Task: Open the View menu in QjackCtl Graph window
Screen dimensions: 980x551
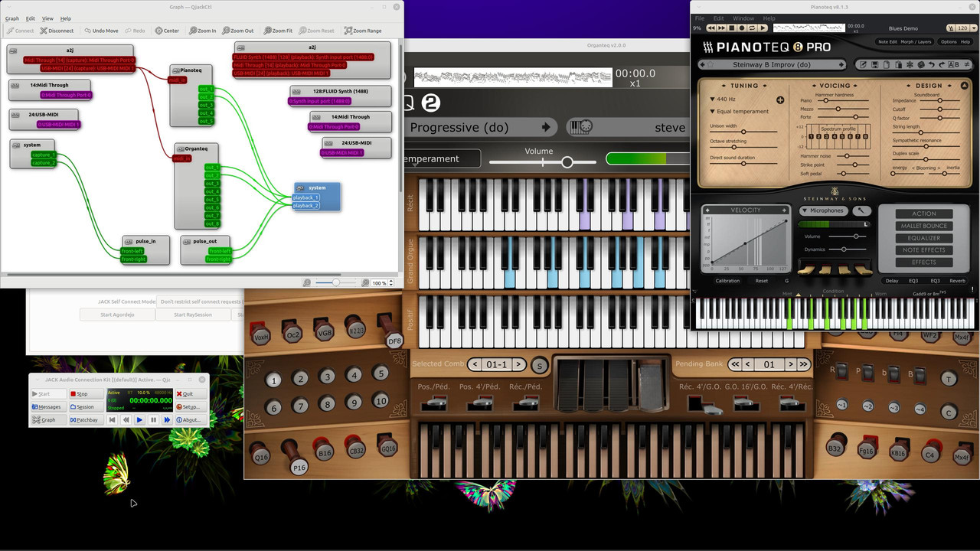Action: click(x=47, y=18)
